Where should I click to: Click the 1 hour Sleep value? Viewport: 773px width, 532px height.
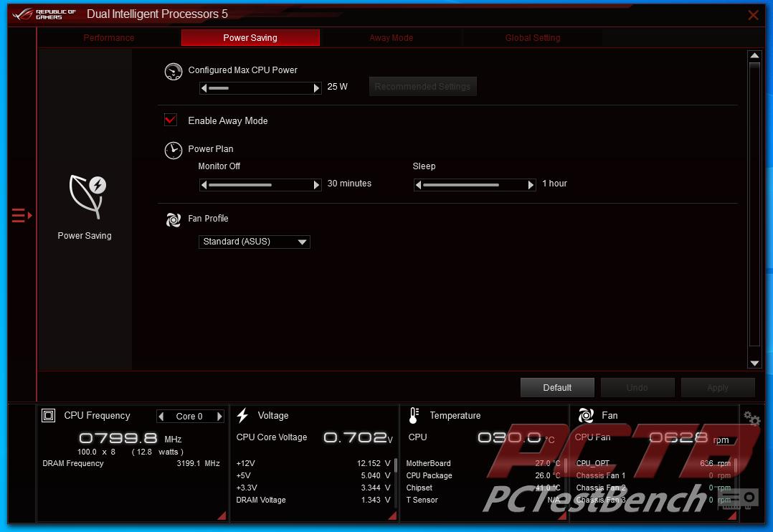point(554,184)
